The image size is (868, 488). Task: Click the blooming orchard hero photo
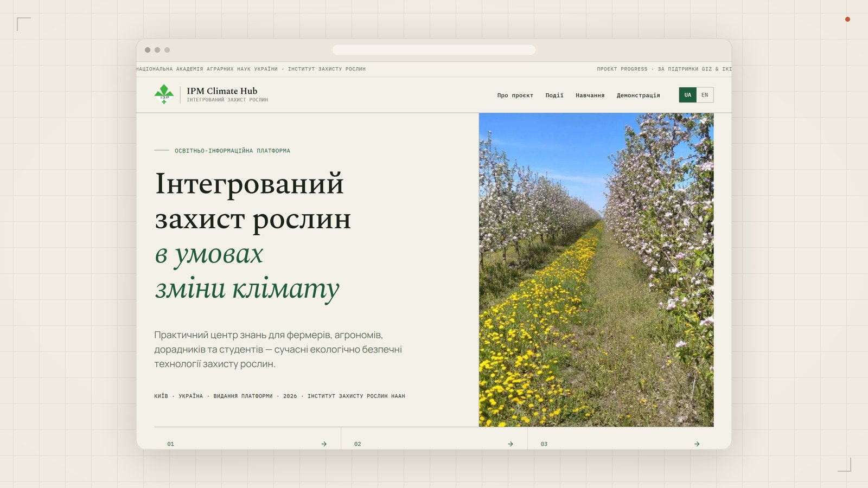click(596, 269)
